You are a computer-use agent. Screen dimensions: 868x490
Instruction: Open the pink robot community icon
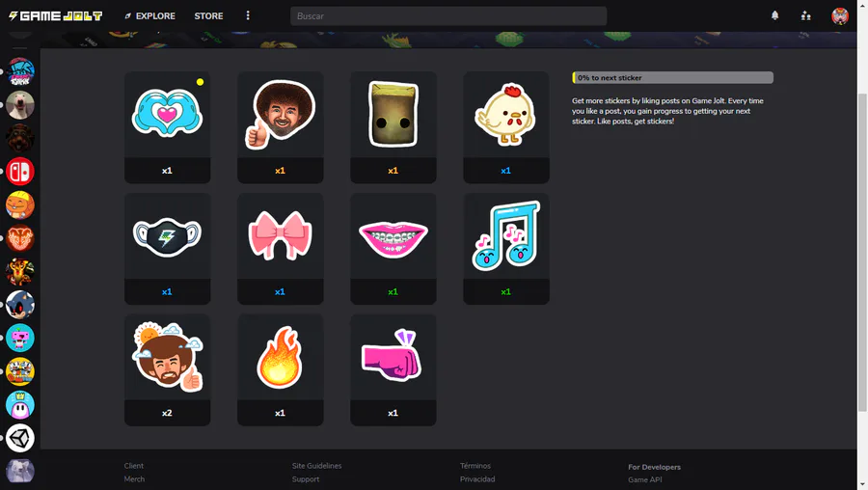[20, 338]
